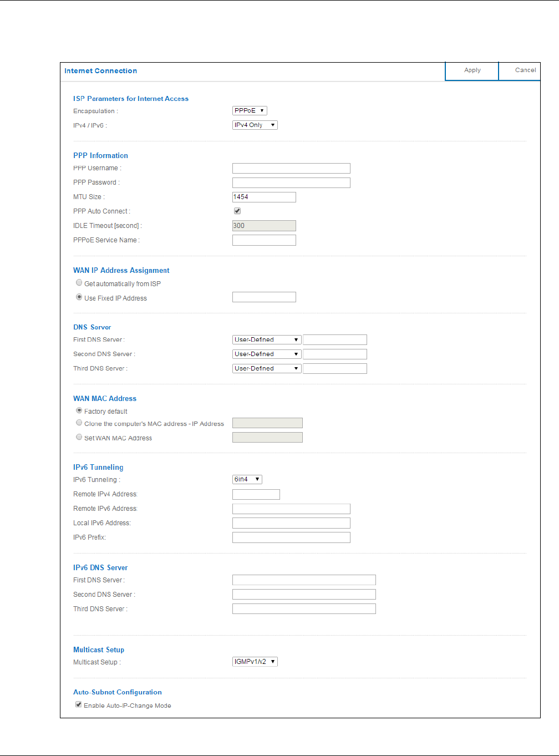Expand the IPv6 Tunneling 6in4 dropdown
Screen dimensions: 559x756
coord(247,479)
